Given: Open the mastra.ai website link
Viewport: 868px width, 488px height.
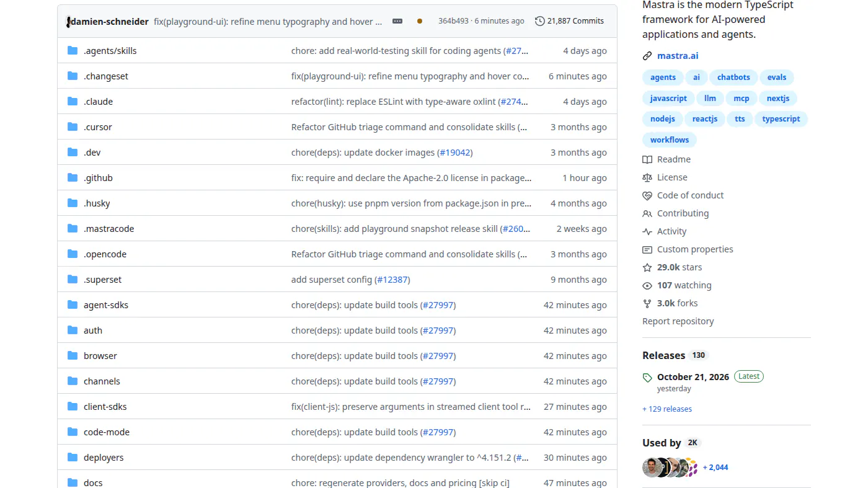Looking at the screenshot, I should (x=678, y=56).
